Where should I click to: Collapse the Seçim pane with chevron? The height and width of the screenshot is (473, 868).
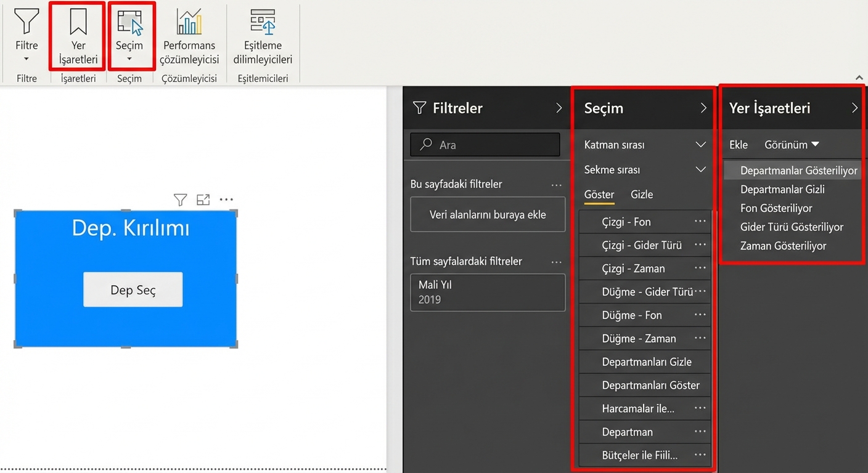tap(703, 108)
